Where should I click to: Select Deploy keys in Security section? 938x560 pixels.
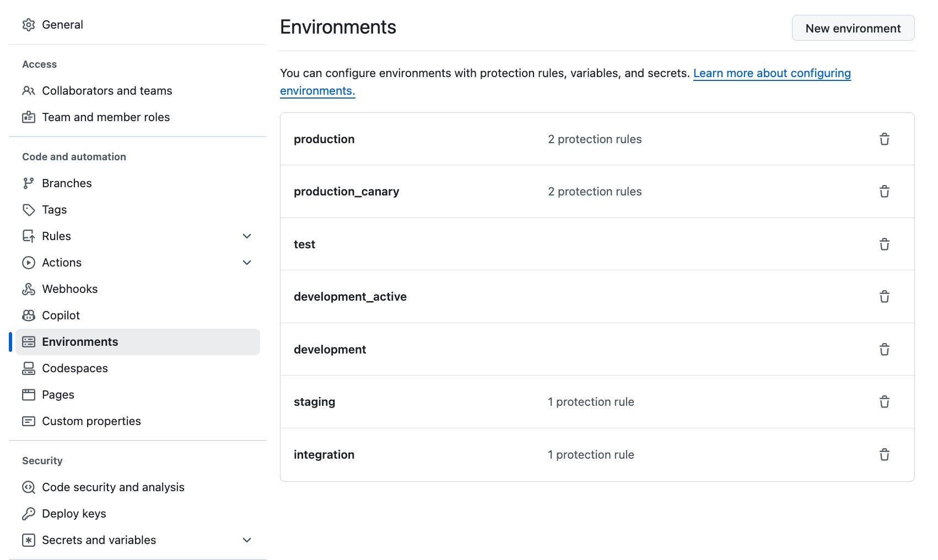[x=74, y=514]
